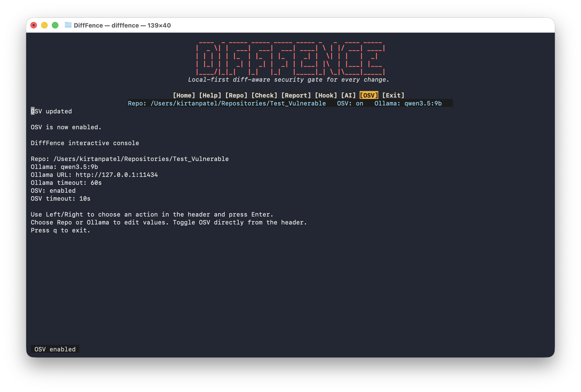The image size is (581, 392).
Task: Open the [Report] header item
Action: (296, 95)
